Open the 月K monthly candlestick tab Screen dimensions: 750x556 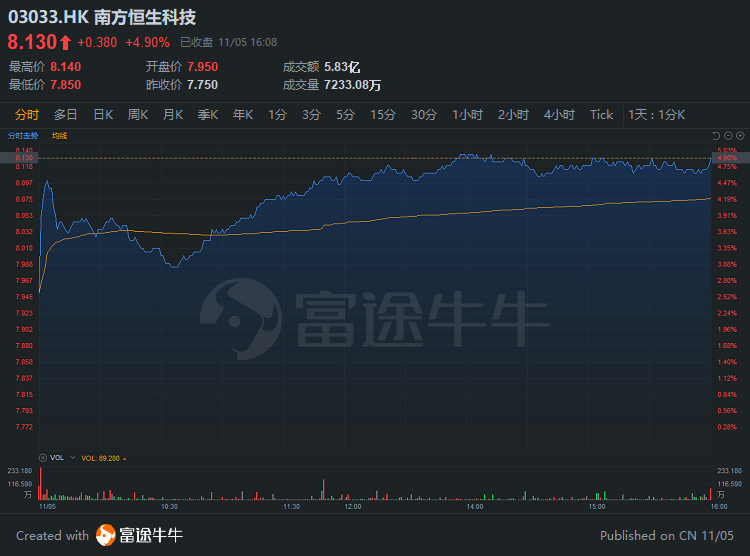pos(173,115)
